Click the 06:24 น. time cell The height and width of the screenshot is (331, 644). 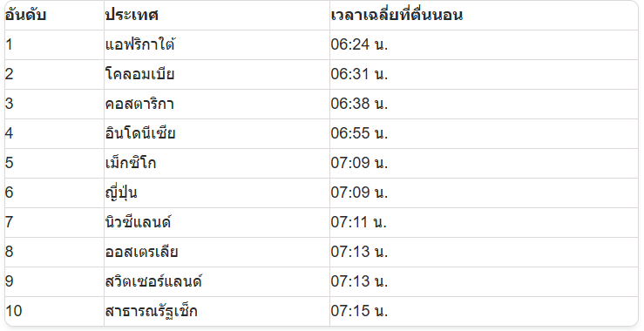484,44
